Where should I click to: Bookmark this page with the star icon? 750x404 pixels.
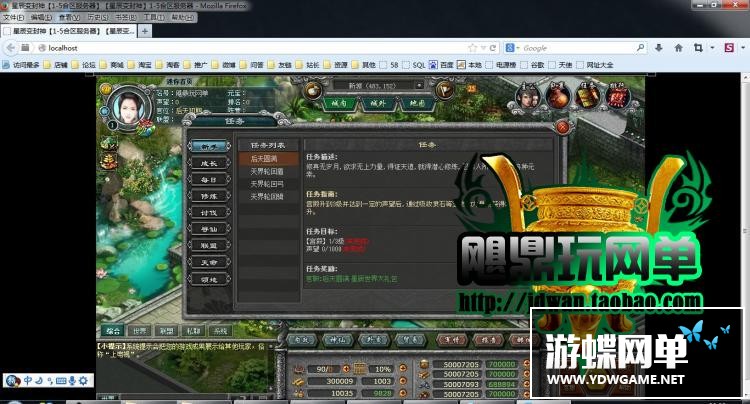coord(473,48)
